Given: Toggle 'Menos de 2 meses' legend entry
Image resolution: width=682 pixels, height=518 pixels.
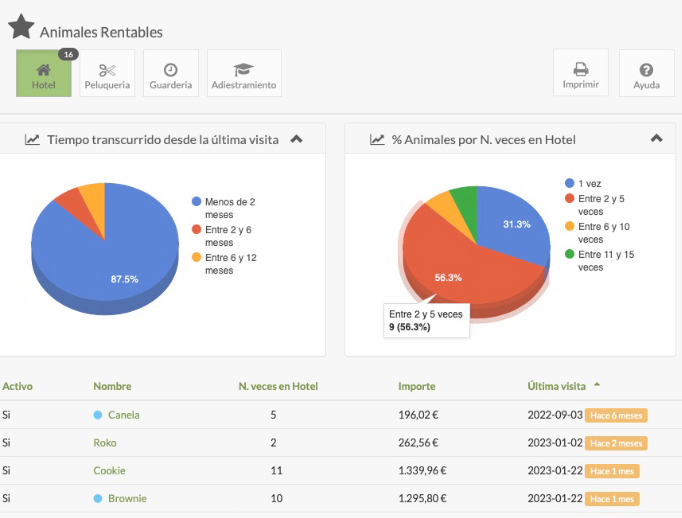Looking at the screenshot, I should click(224, 208).
